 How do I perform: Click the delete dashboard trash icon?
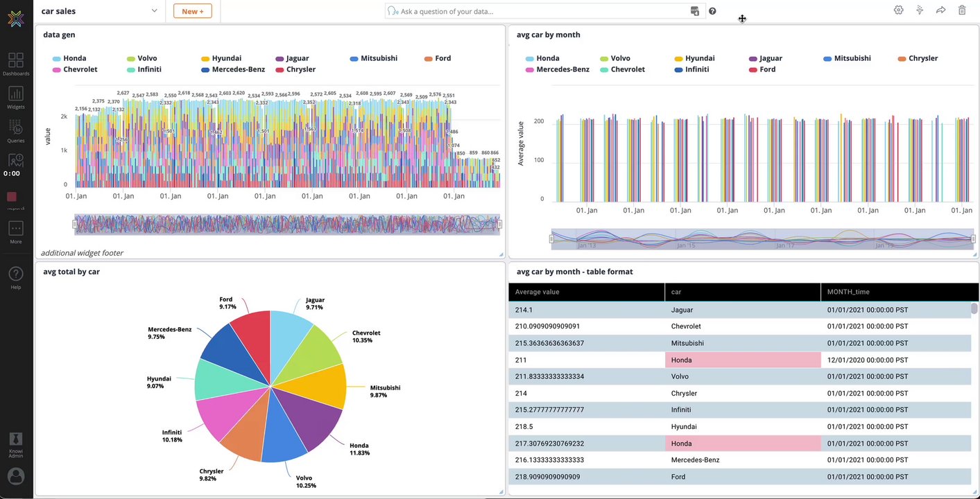(x=962, y=10)
